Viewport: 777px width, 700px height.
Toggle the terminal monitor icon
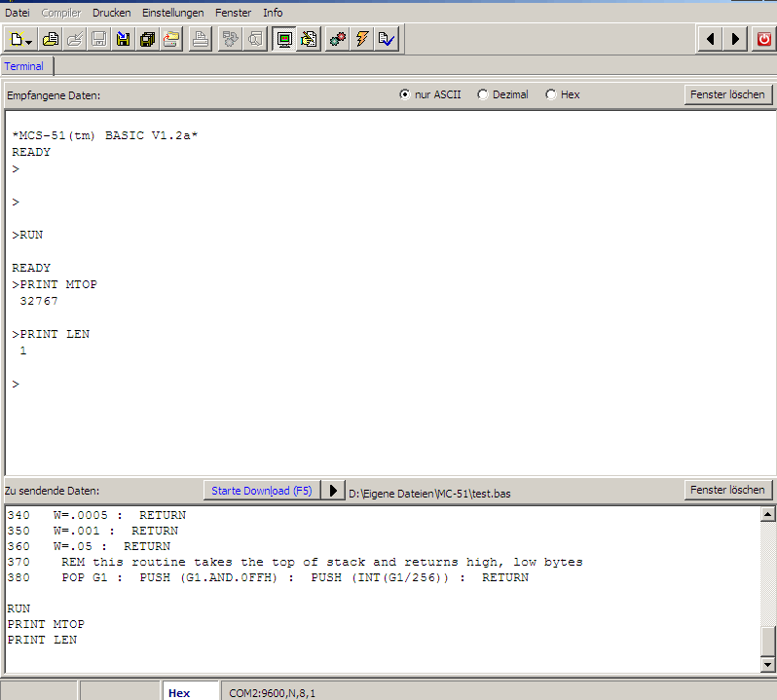[284, 39]
